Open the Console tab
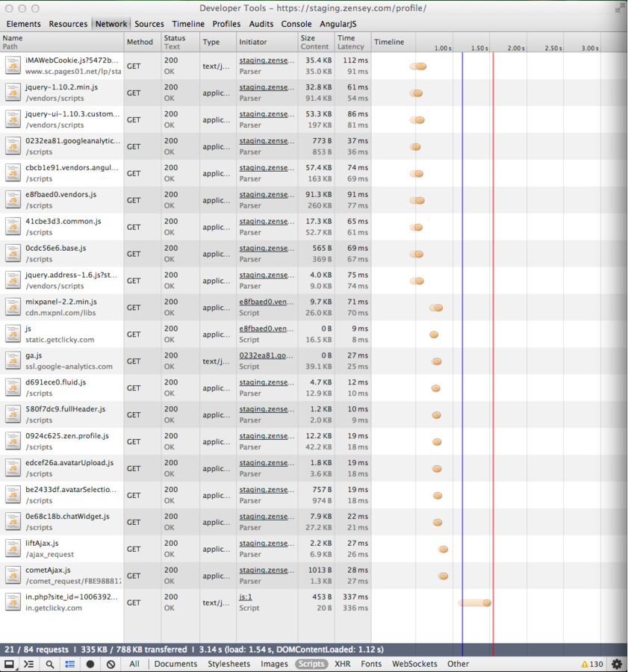The height and width of the screenshot is (672, 628). pos(296,24)
